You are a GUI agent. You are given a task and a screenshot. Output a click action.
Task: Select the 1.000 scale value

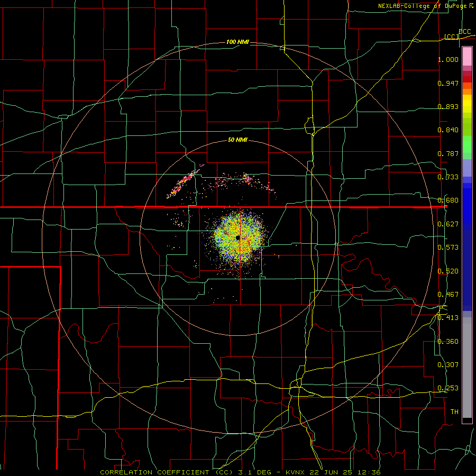coord(448,59)
